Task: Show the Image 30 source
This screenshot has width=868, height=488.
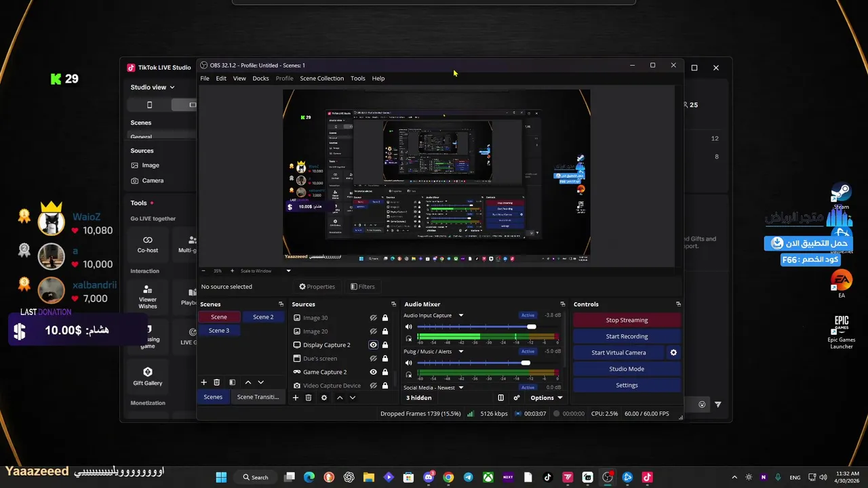Action: pyautogui.click(x=373, y=318)
